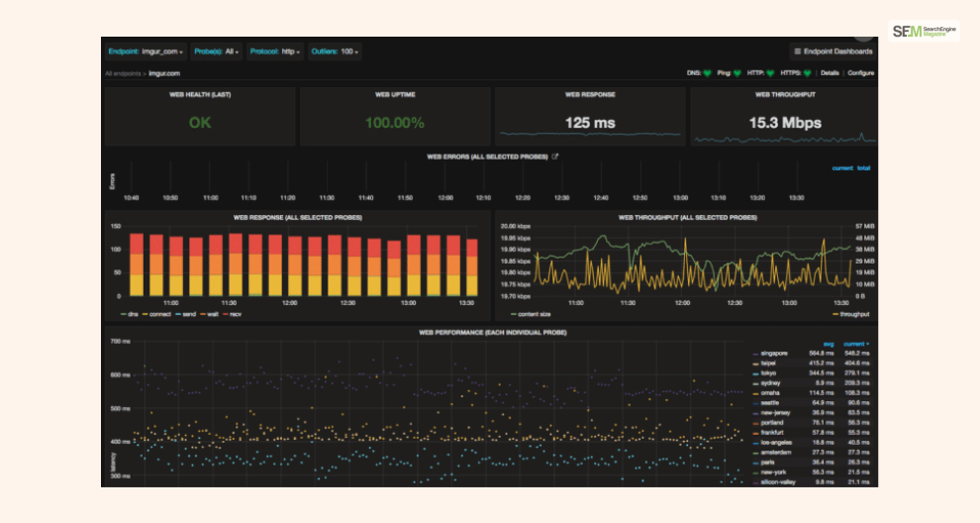Select the new-jersey probe legend entry
The width and height of the screenshot is (980, 523).
(x=776, y=413)
